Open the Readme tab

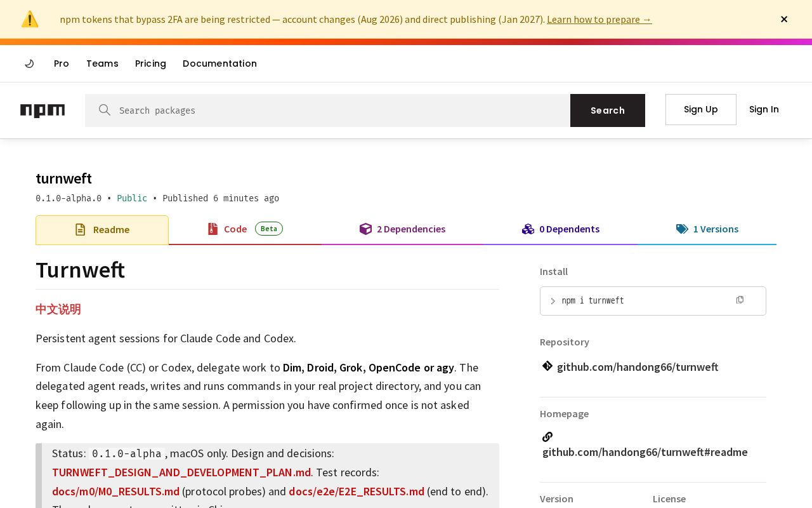point(102,230)
